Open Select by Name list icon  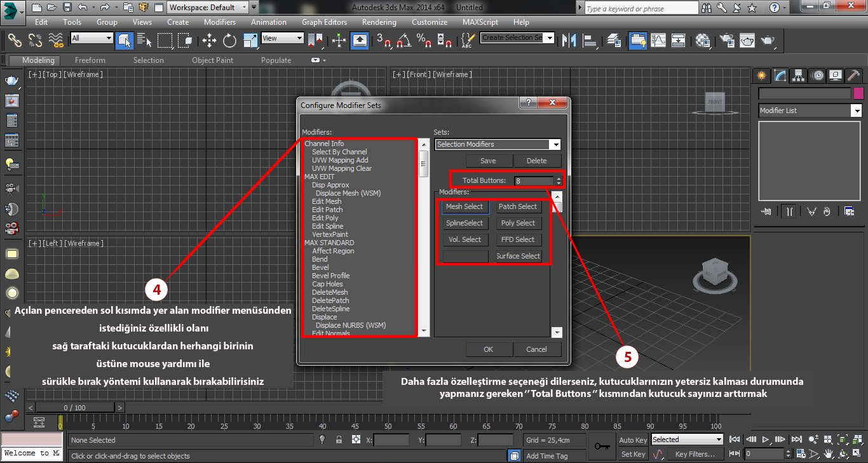coord(144,40)
